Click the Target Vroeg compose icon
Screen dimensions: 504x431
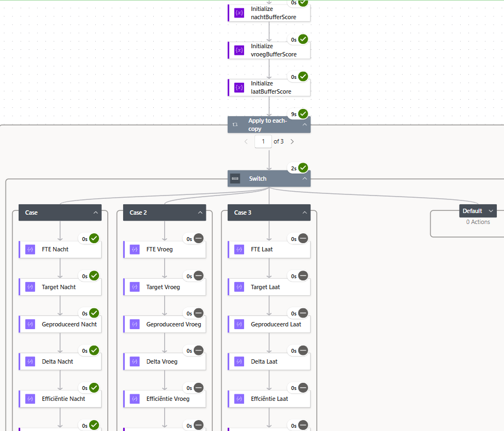coord(135,286)
